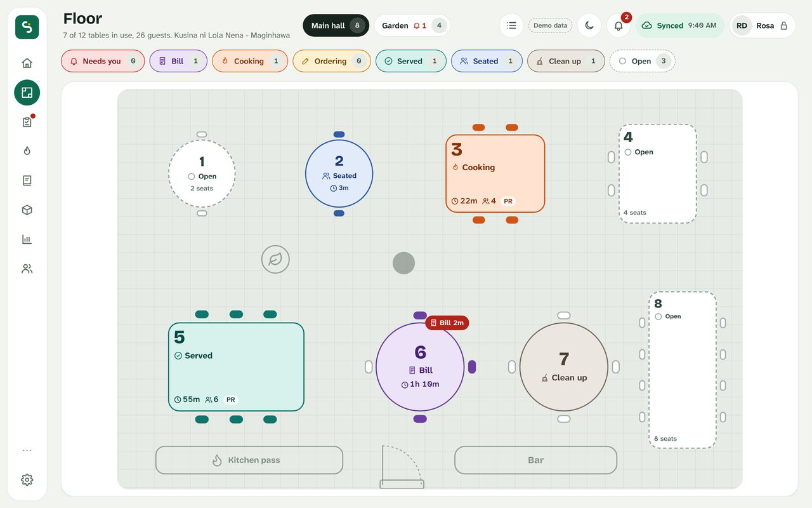This screenshot has height=508, width=812.
Task: Select table 3 Cooking
Action: coord(495,173)
